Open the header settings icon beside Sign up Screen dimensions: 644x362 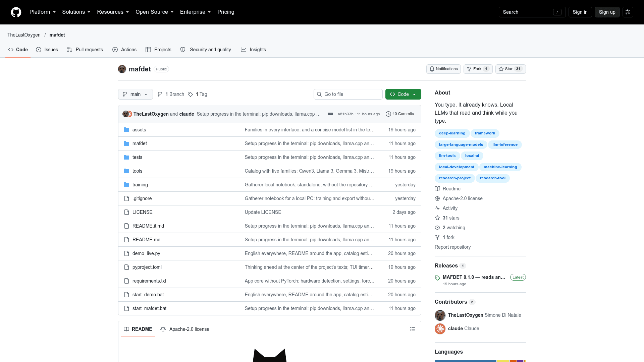point(628,12)
